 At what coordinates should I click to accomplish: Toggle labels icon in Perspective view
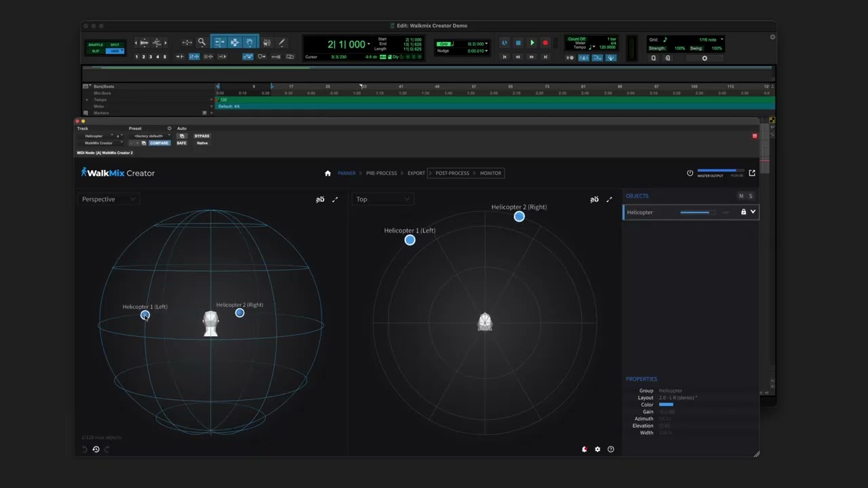tap(320, 199)
